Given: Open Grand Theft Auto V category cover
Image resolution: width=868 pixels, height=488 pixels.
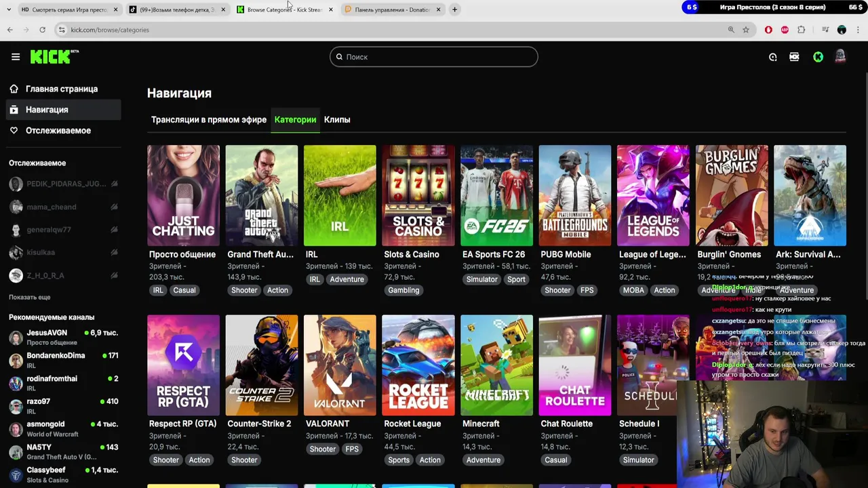Looking at the screenshot, I should [x=262, y=195].
